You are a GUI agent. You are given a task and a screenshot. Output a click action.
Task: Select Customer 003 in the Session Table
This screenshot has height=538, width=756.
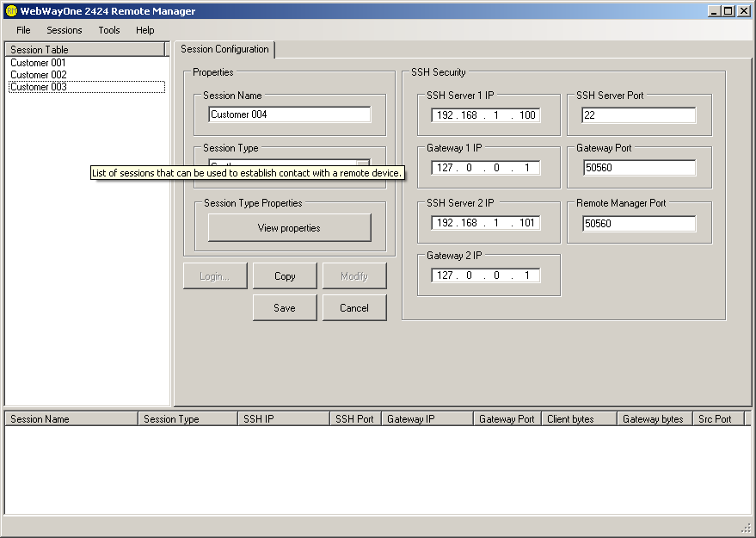click(x=38, y=87)
